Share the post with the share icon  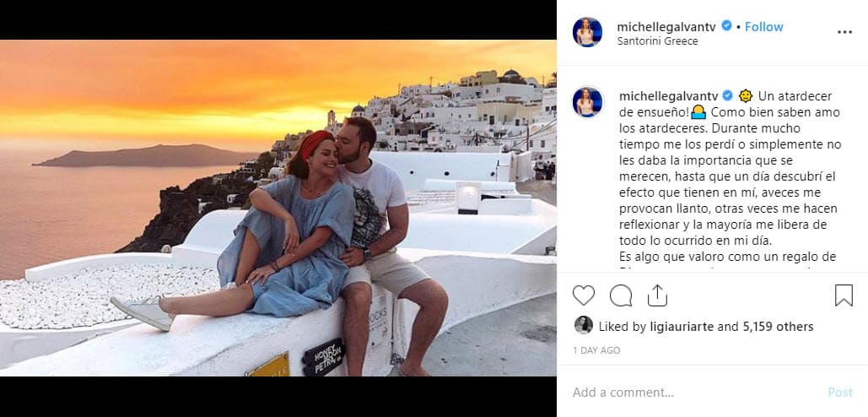657,295
